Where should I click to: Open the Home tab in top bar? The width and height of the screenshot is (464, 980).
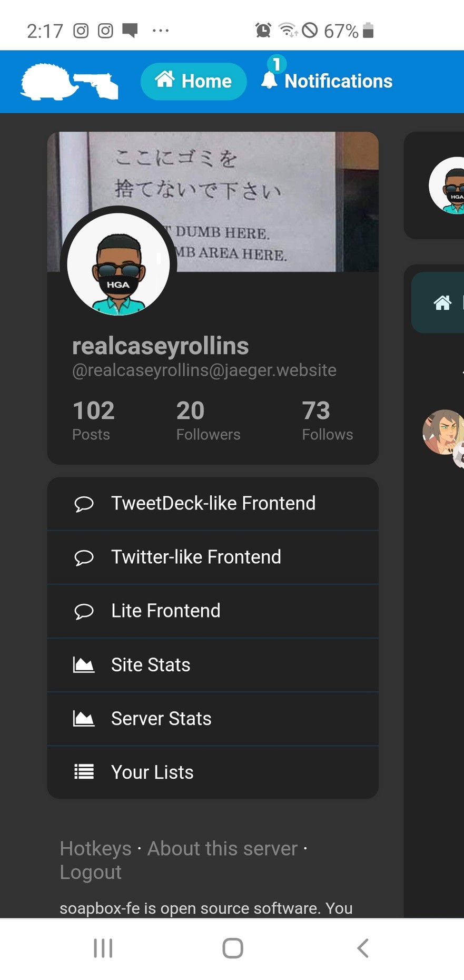[x=193, y=81]
